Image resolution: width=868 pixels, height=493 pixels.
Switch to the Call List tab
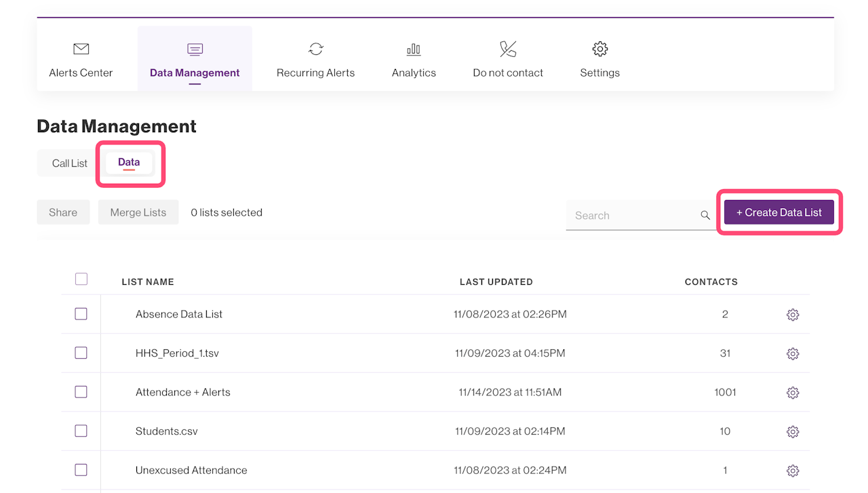(x=70, y=163)
